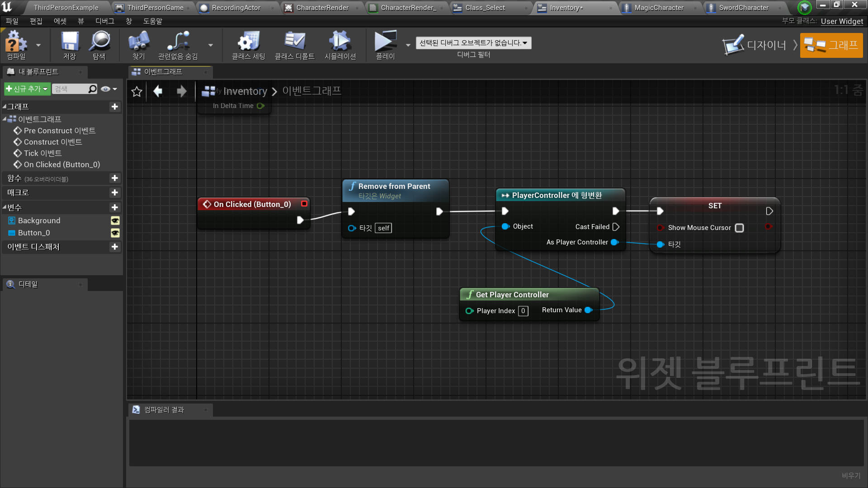Click the favorites star icon in graph
This screenshot has height=488, width=868.
pos(137,92)
